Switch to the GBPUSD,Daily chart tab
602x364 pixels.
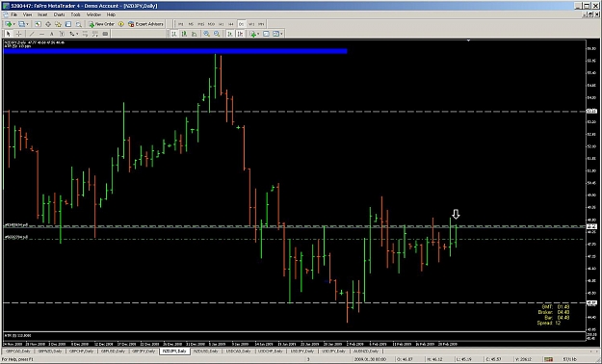tap(113, 351)
